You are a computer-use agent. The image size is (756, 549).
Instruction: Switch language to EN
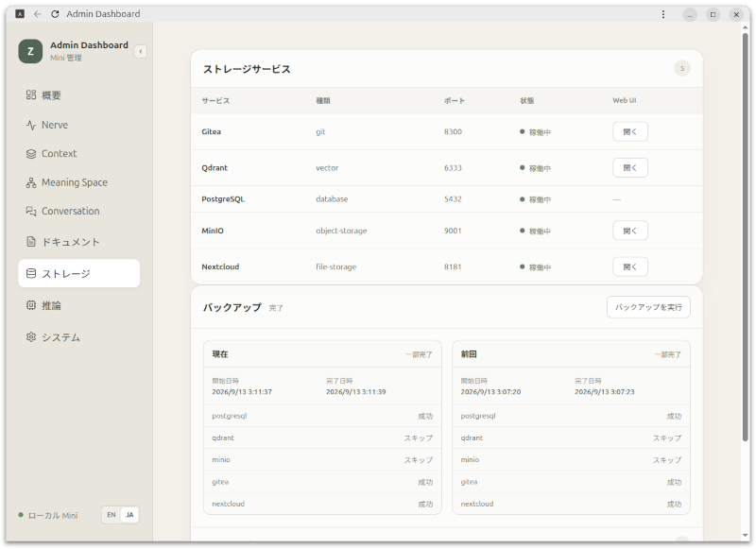[x=112, y=515]
